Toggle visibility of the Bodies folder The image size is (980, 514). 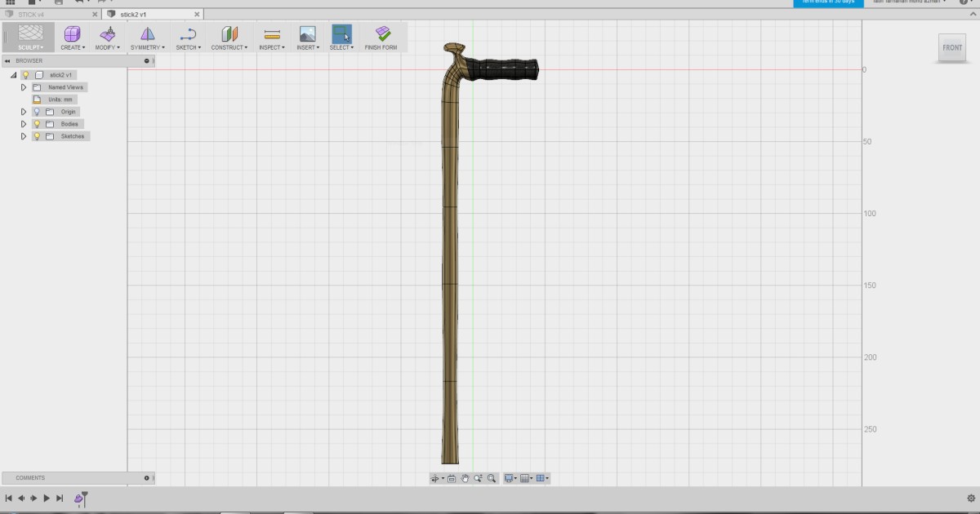(38, 123)
